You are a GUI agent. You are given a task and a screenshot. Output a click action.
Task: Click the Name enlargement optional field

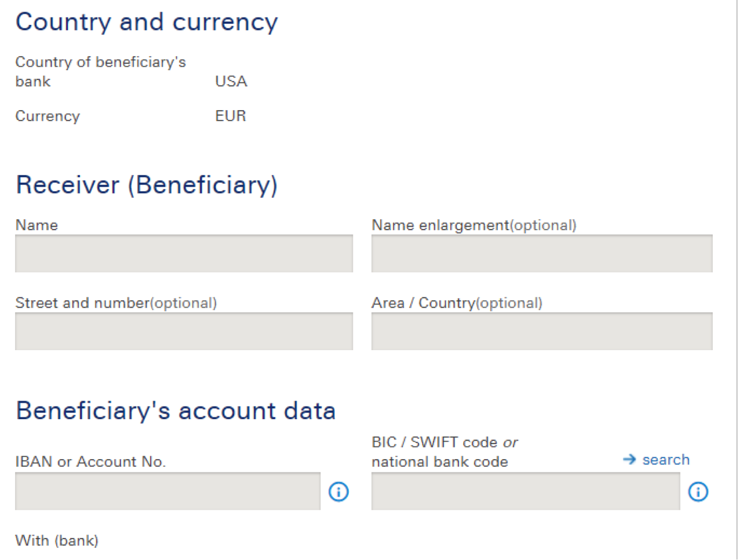click(x=542, y=253)
